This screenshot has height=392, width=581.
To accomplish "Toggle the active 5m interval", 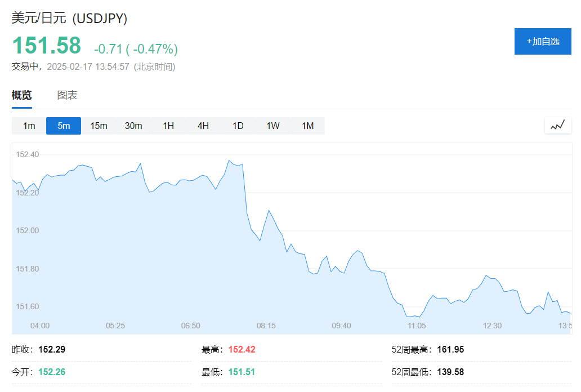I will point(63,126).
